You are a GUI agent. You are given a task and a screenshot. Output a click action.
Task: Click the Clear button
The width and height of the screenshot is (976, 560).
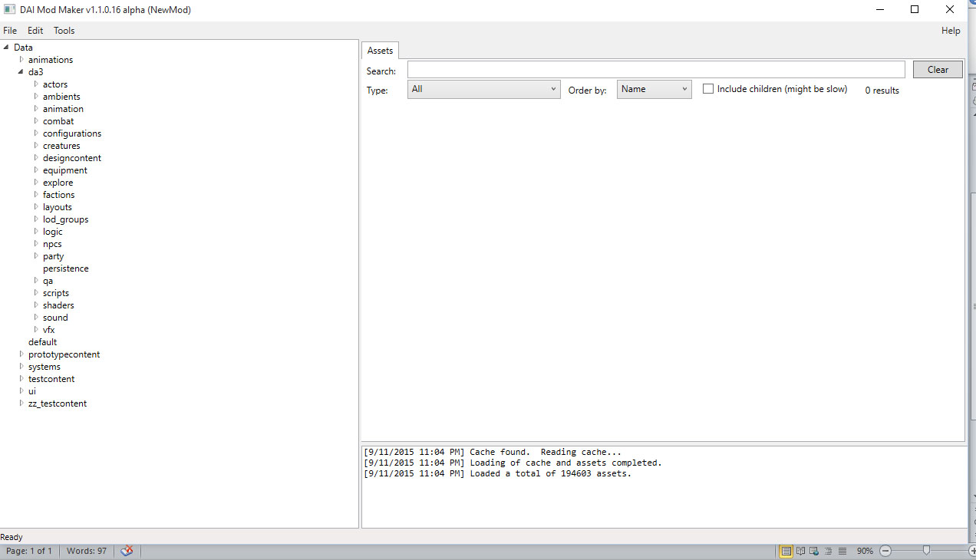tap(938, 70)
